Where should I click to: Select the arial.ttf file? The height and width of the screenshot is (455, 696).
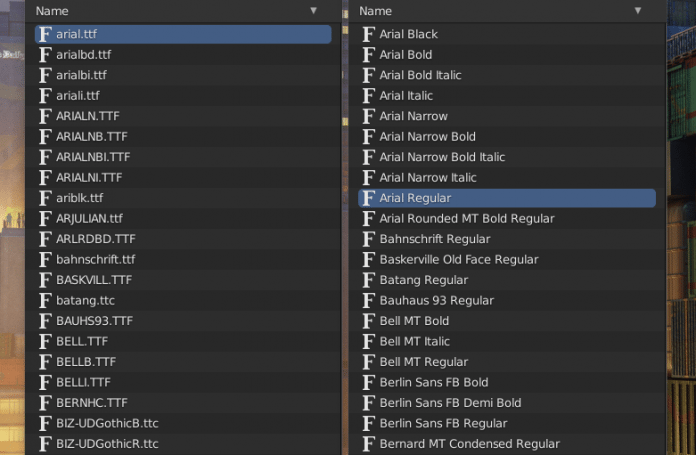pyautogui.click(x=183, y=34)
